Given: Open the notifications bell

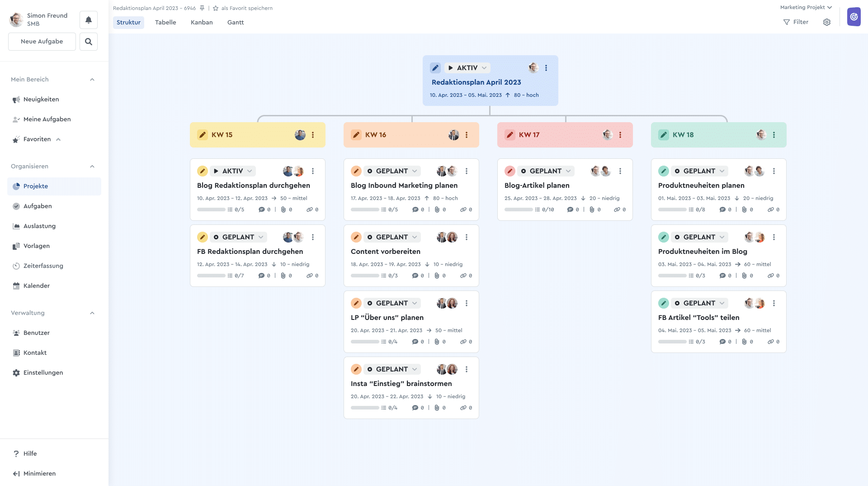Looking at the screenshot, I should click(x=89, y=20).
